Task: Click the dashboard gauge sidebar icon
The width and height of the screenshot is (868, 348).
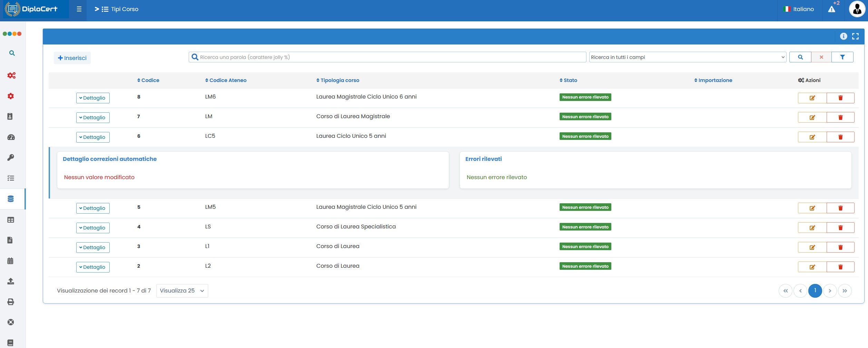Action: pyautogui.click(x=11, y=137)
